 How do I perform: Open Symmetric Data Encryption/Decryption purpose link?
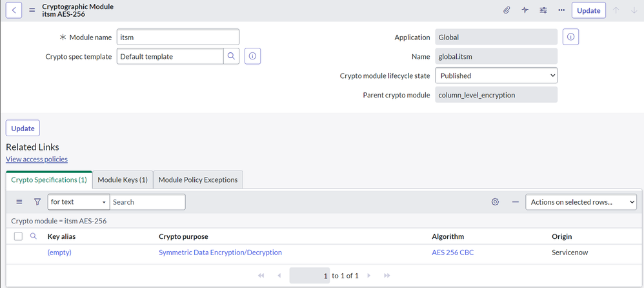220,252
